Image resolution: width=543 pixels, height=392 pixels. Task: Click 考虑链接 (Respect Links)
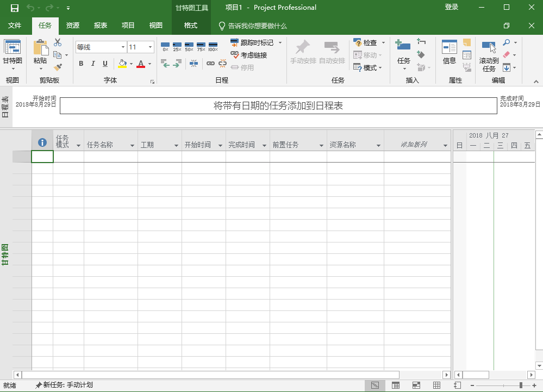pyautogui.click(x=249, y=55)
